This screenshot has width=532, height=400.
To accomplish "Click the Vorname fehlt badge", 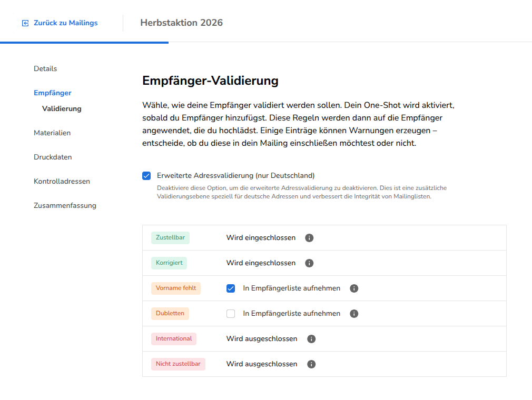I will [x=176, y=288].
